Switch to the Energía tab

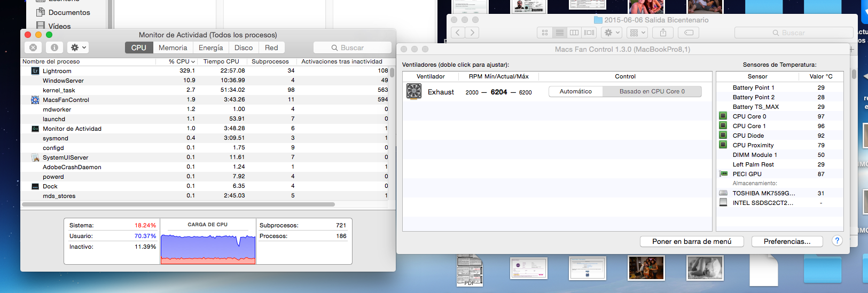211,47
